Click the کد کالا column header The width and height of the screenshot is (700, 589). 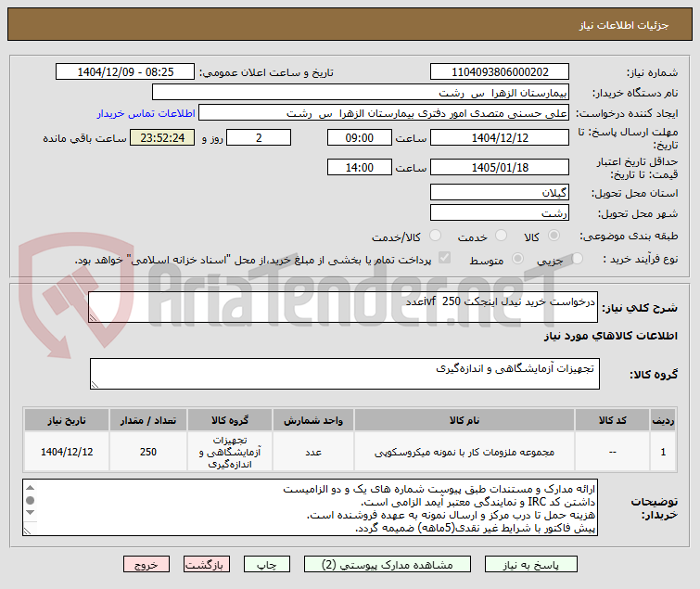(612, 420)
